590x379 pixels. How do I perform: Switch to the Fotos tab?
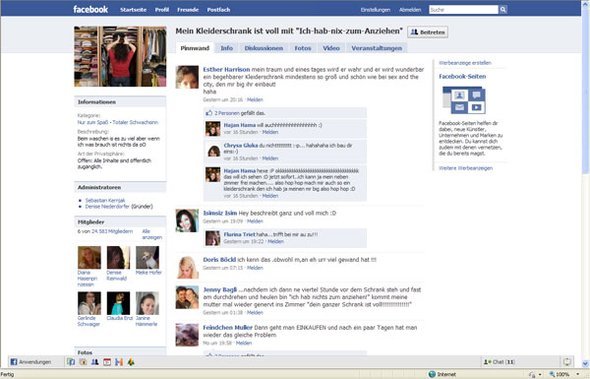point(303,48)
